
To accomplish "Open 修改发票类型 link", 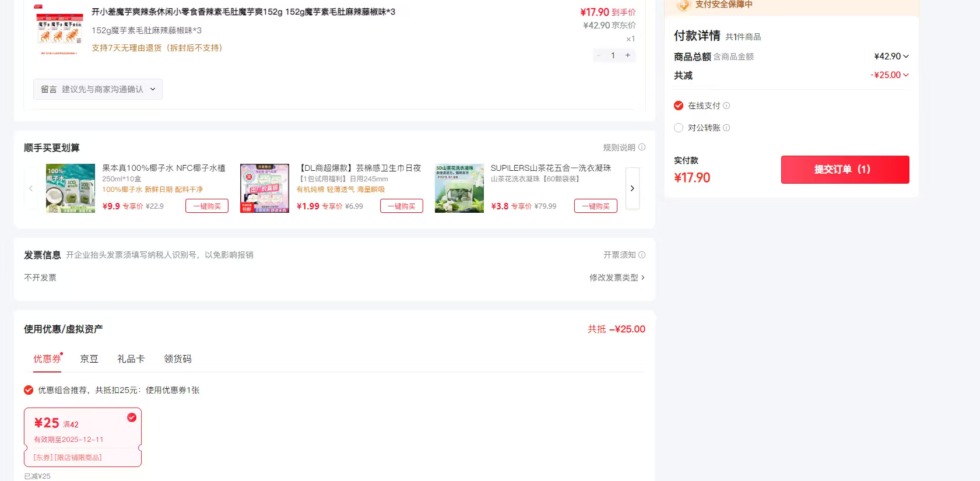I will tap(617, 278).
